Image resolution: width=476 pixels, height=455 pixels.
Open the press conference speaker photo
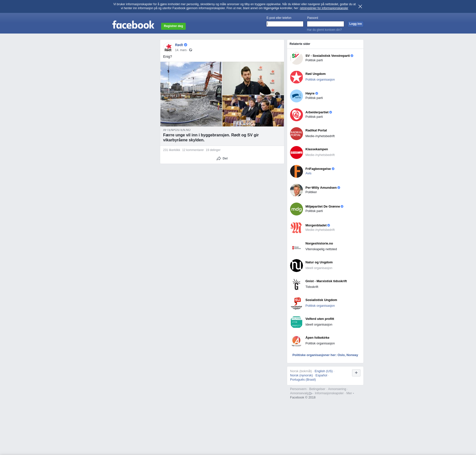[x=253, y=78]
